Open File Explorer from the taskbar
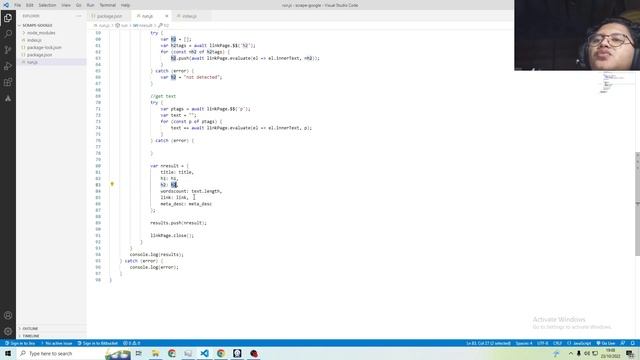Viewport: 640px width, 360px height. click(x=155, y=353)
